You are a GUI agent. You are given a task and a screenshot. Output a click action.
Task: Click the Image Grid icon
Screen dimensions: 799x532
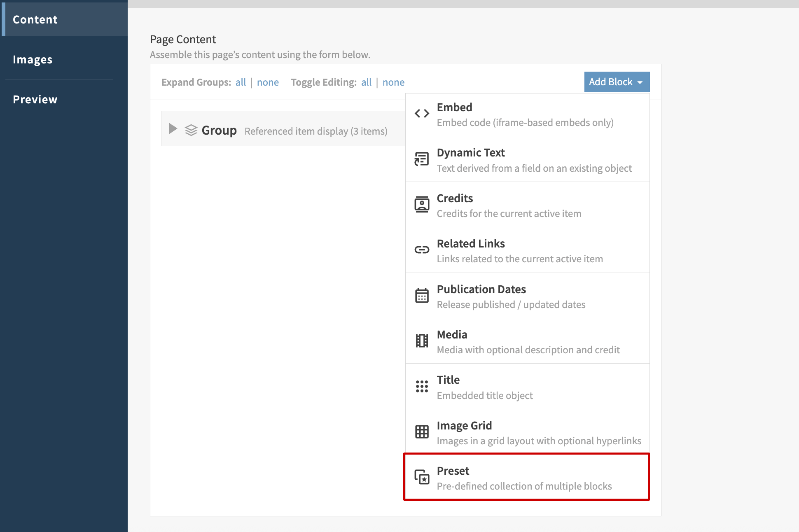(x=422, y=432)
